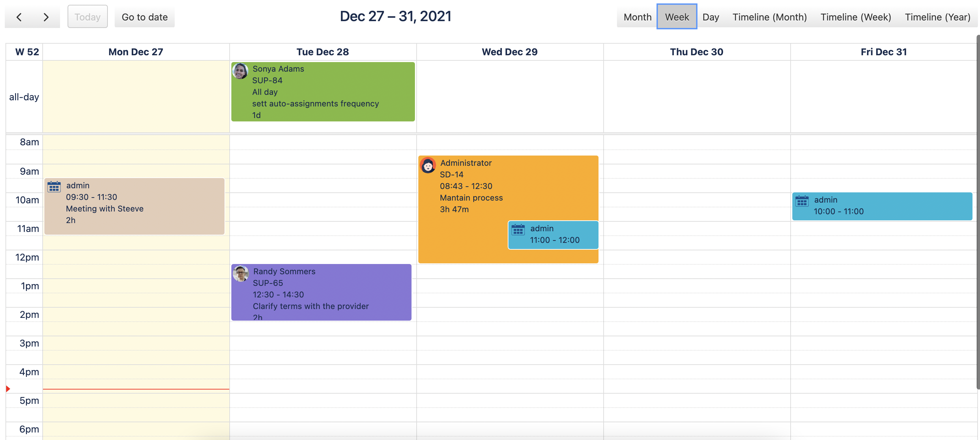The height and width of the screenshot is (440, 980).
Task: Click Administrator avatar on SD-14 event
Action: (x=428, y=165)
